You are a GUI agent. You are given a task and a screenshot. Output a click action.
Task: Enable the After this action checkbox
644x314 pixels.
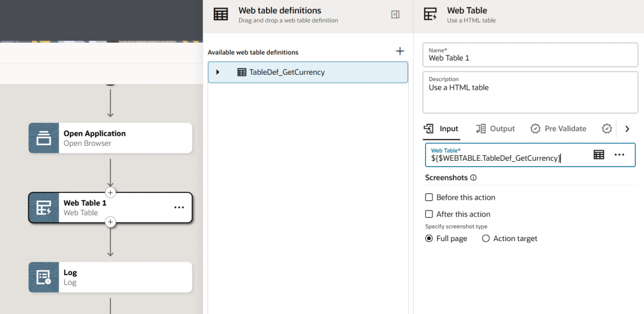pos(429,214)
